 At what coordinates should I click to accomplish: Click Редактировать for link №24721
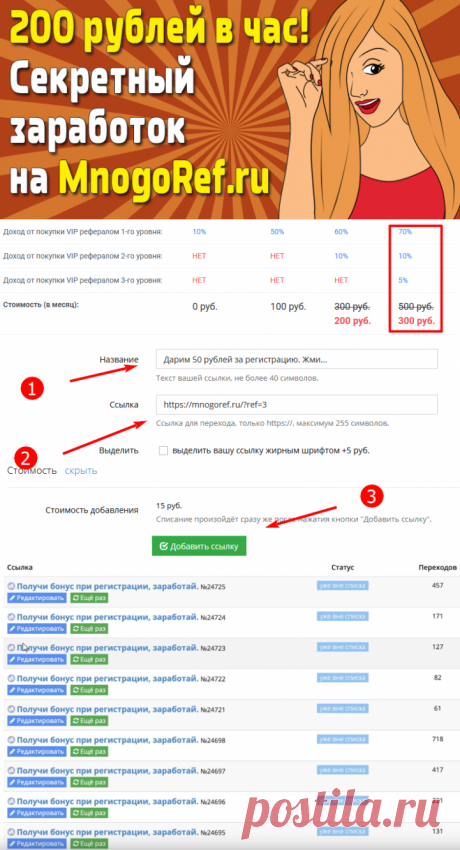point(37,720)
